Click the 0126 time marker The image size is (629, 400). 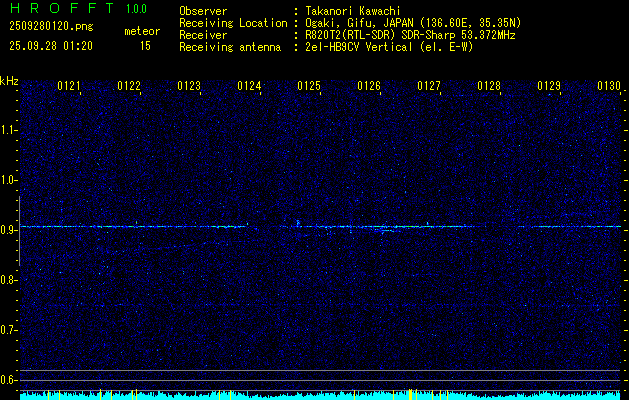click(x=369, y=86)
